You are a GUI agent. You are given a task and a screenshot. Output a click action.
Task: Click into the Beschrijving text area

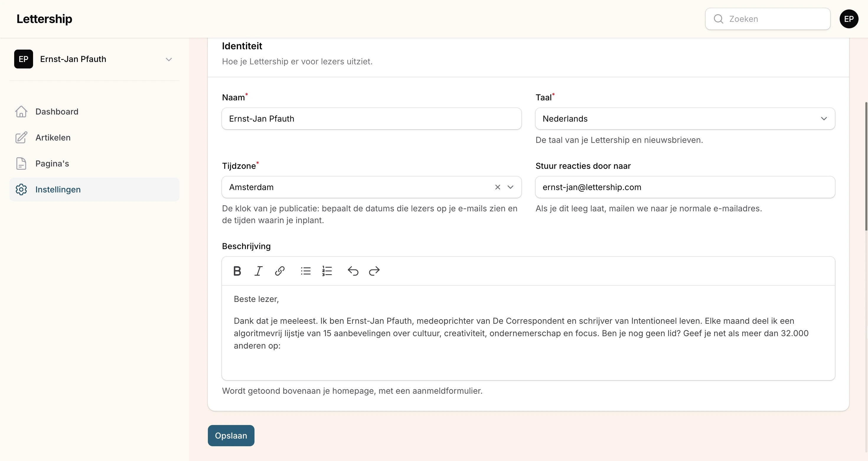[x=528, y=333]
